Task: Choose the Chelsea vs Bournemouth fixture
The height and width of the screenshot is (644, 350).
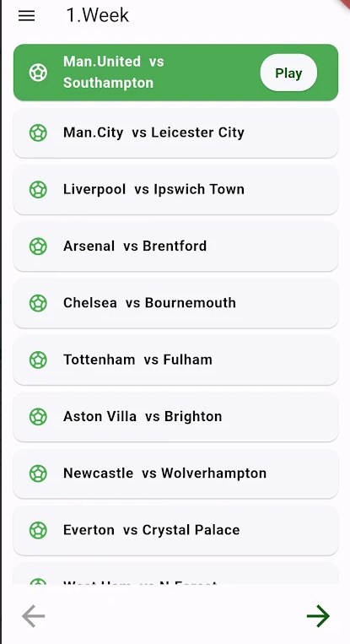Action: pos(175,303)
